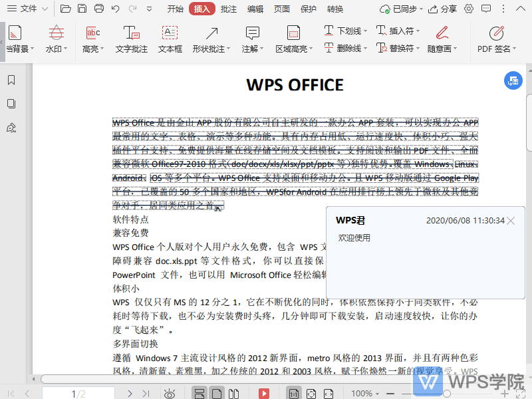Open the 文件 menu
The image size is (532, 399).
pyautogui.click(x=27, y=9)
